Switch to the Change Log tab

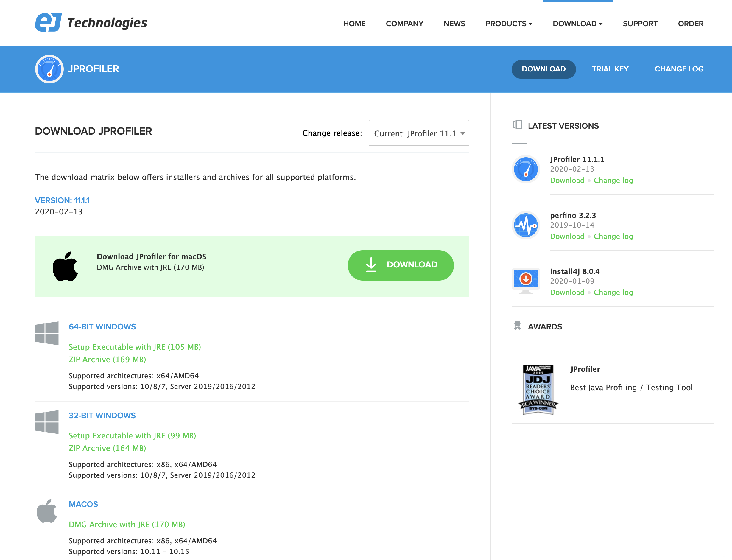pyautogui.click(x=679, y=69)
